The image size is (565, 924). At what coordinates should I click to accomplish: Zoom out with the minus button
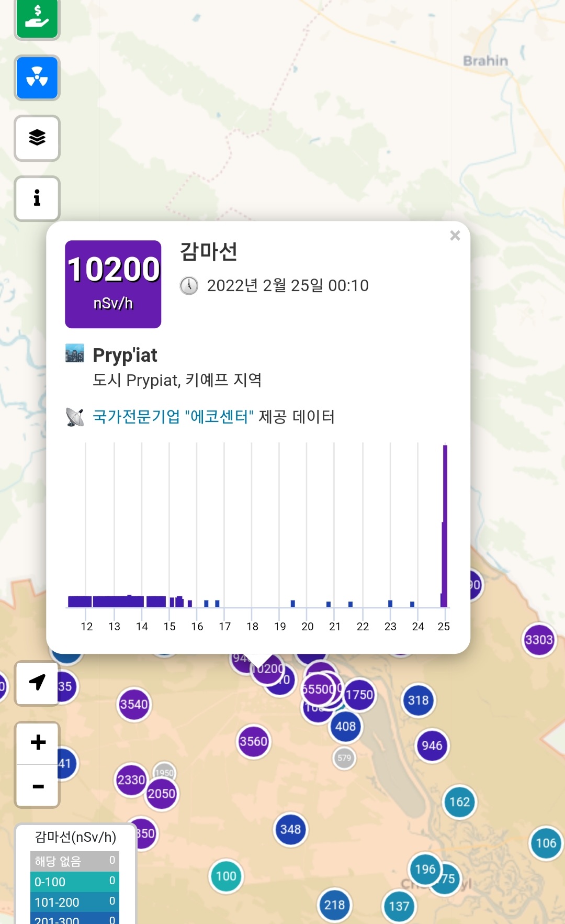(x=38, y=786)
